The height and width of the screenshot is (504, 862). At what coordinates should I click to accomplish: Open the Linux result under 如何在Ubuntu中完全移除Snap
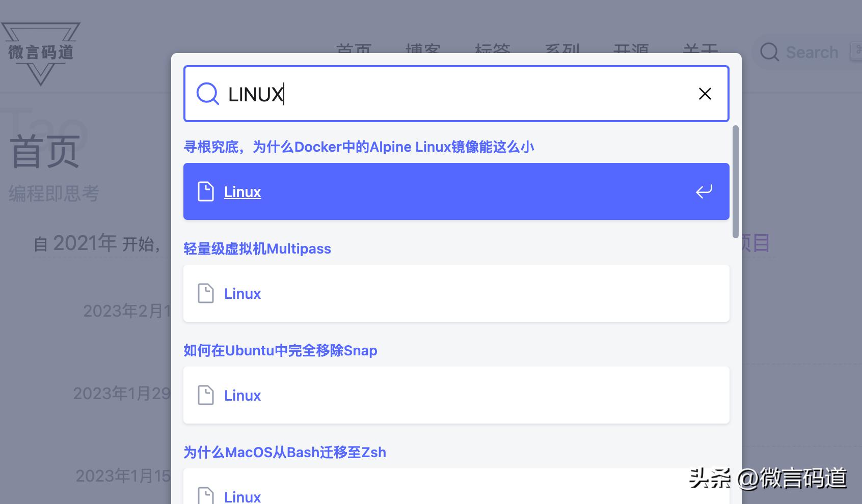pyautogui.click(x=456, y=395)
